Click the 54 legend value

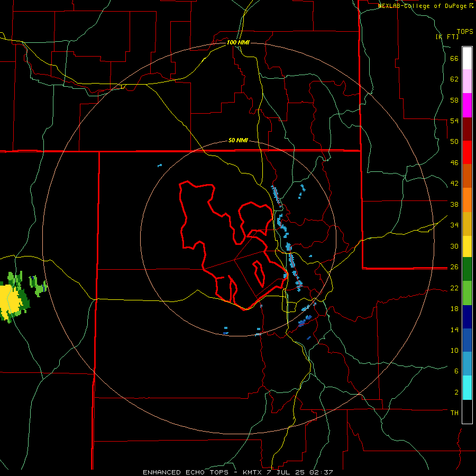pyautogui.click(x=454, y=121)
